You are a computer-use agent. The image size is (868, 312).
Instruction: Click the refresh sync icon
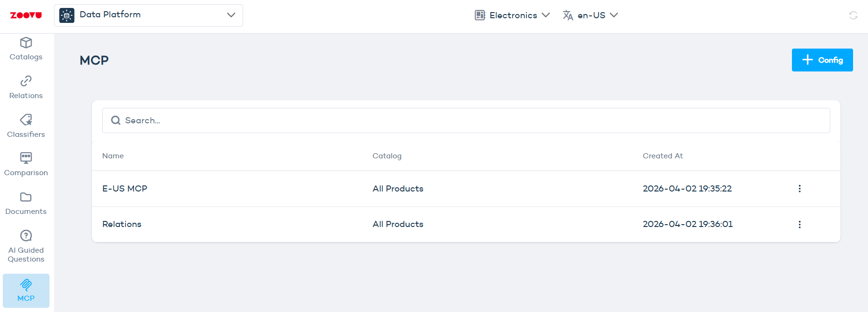[x=853, y=15]
